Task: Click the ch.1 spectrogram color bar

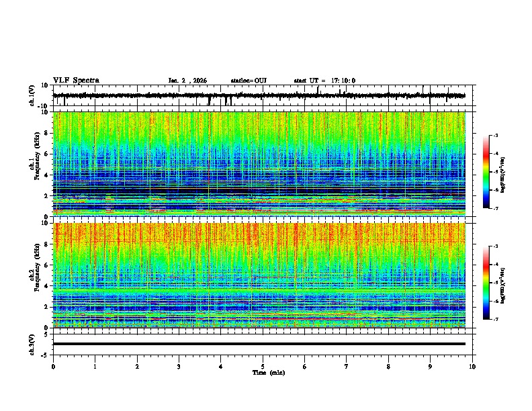Action: pos(486,172)
